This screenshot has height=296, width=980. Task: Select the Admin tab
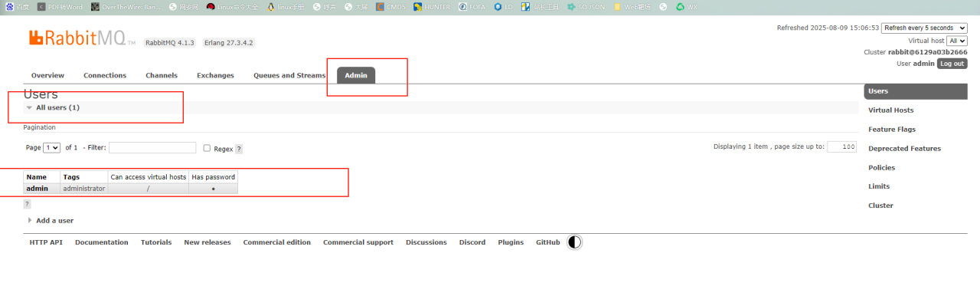point(356,75)
